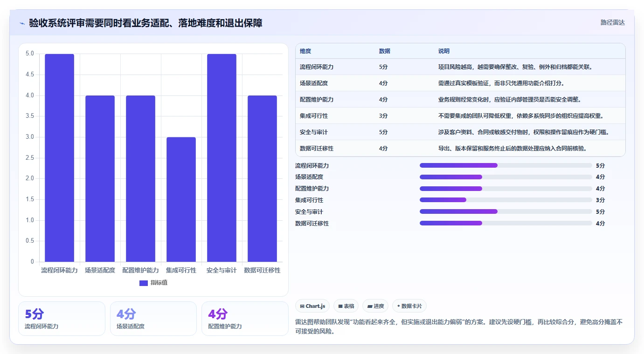Click description starting 涉及客户资料
This screenshot has width=644, height=354.
pyautogui.click(x=524, y=132)
